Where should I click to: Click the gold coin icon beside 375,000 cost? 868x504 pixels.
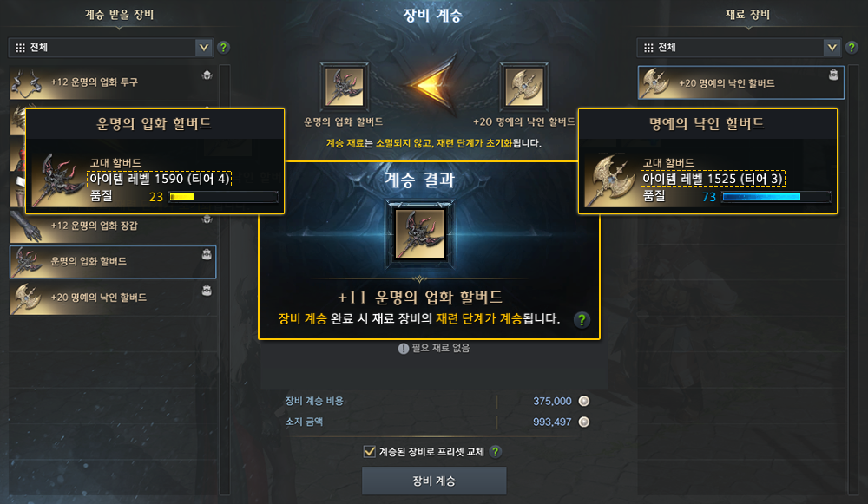pyautogui.click(x=584, y=401)
